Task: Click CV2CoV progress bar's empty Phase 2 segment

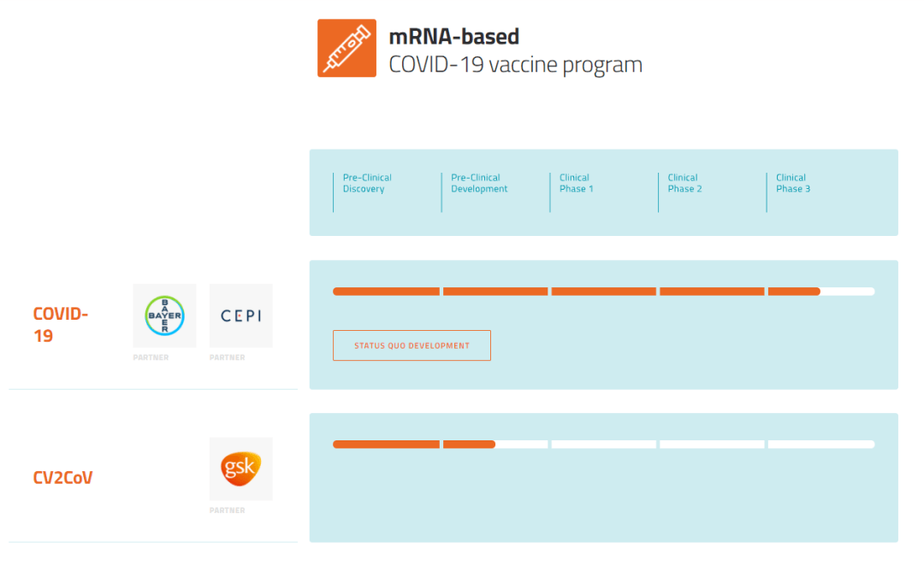Action: click(x=713, y=445)
